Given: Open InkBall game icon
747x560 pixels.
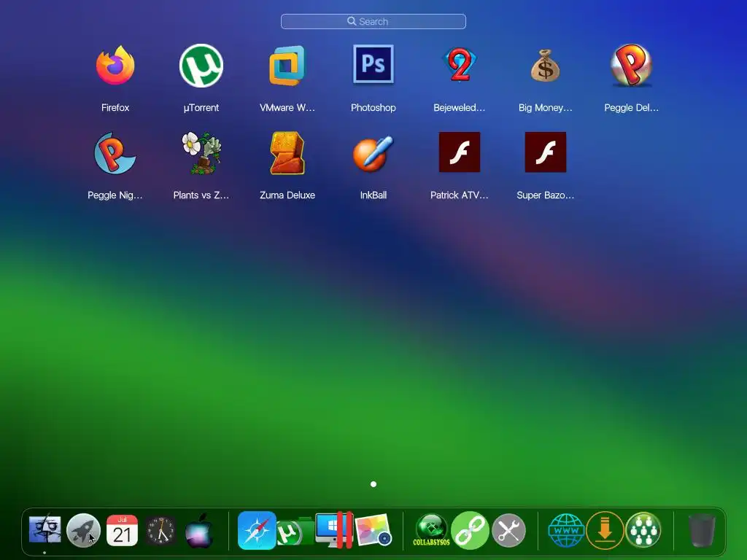Looking at the screenshot, I should (x=373, y=153).
